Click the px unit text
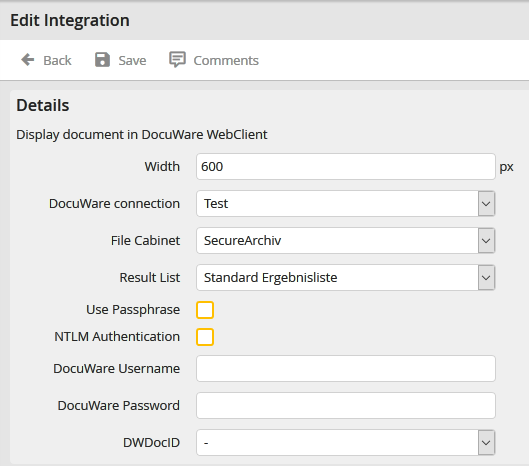The image size is (529, 466). (506, 167)
